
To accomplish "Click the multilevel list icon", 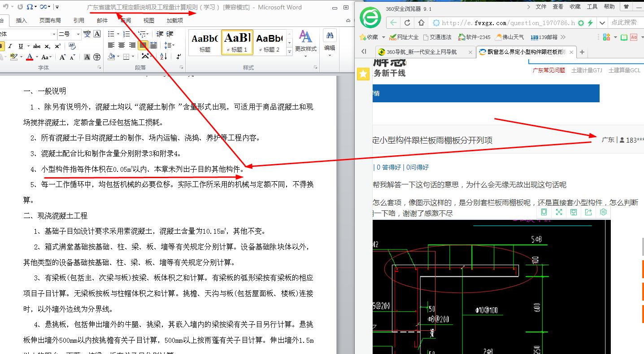I will coord(142,34).
